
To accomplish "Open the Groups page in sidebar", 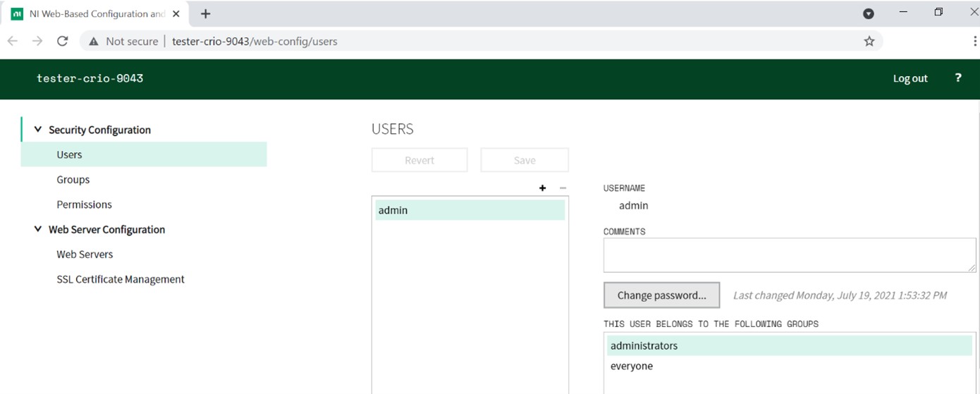I will pyautogui.click(x=73, y=180).
